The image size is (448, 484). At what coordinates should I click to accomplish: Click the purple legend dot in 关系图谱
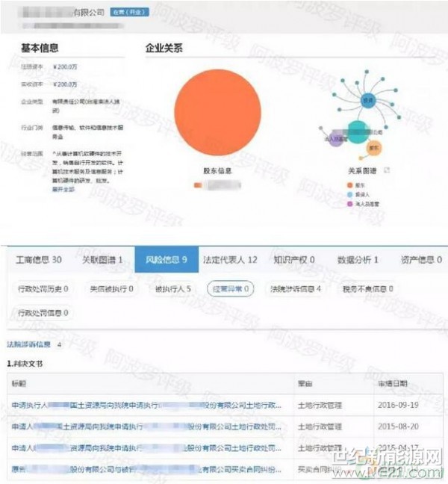tap(349, 203)
